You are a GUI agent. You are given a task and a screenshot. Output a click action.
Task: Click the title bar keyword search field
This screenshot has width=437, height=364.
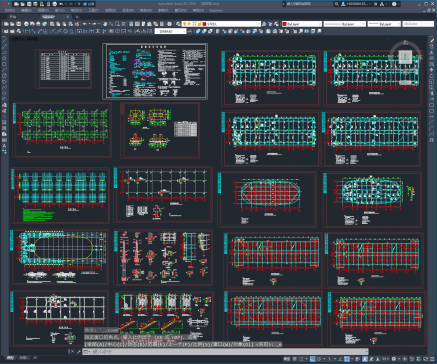click(x=310, y=4)
